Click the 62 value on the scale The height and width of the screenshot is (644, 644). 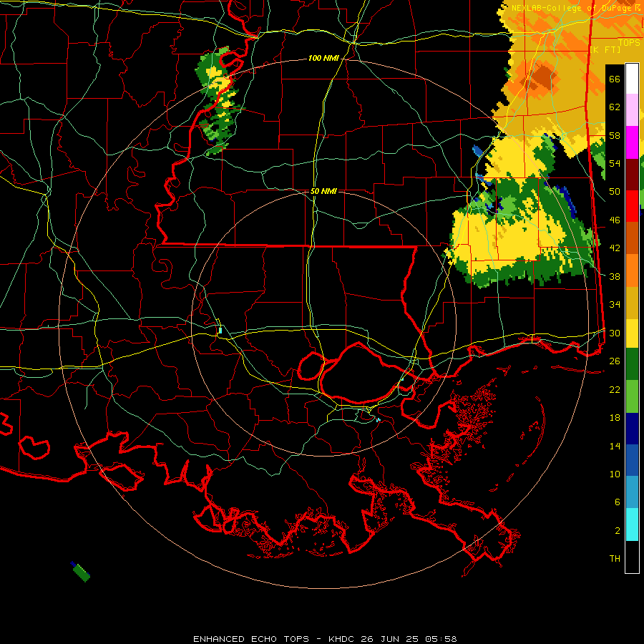(x=615, y=107)
